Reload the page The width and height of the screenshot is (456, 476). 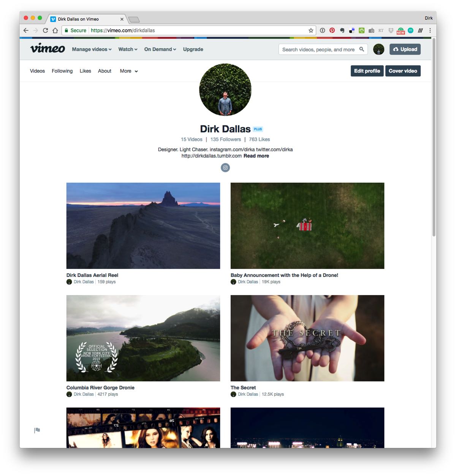[46, 30]
